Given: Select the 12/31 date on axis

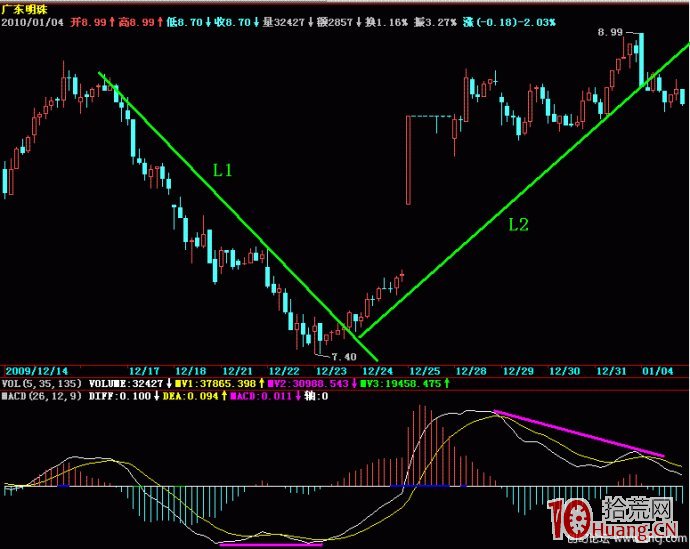Looking at the screenshot, I should coord(611,371).
